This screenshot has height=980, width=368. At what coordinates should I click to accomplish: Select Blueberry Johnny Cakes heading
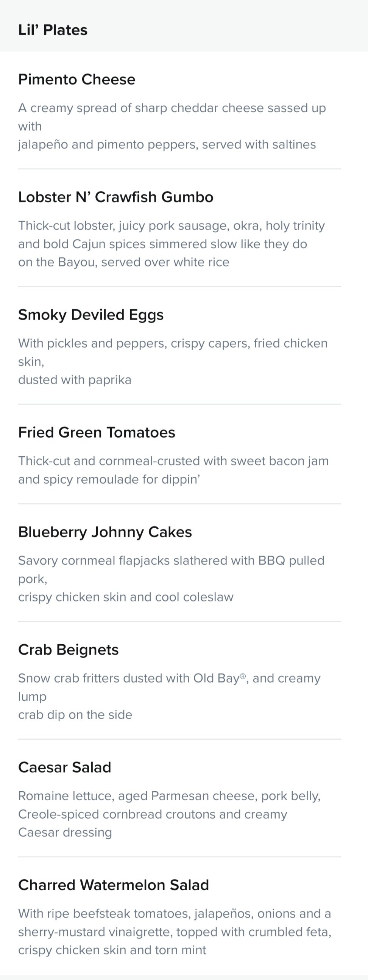[105, 532]
